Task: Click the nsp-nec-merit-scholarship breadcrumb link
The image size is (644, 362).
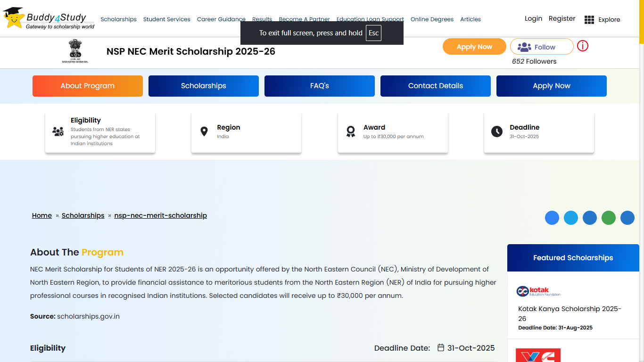Action: (161, 215)
